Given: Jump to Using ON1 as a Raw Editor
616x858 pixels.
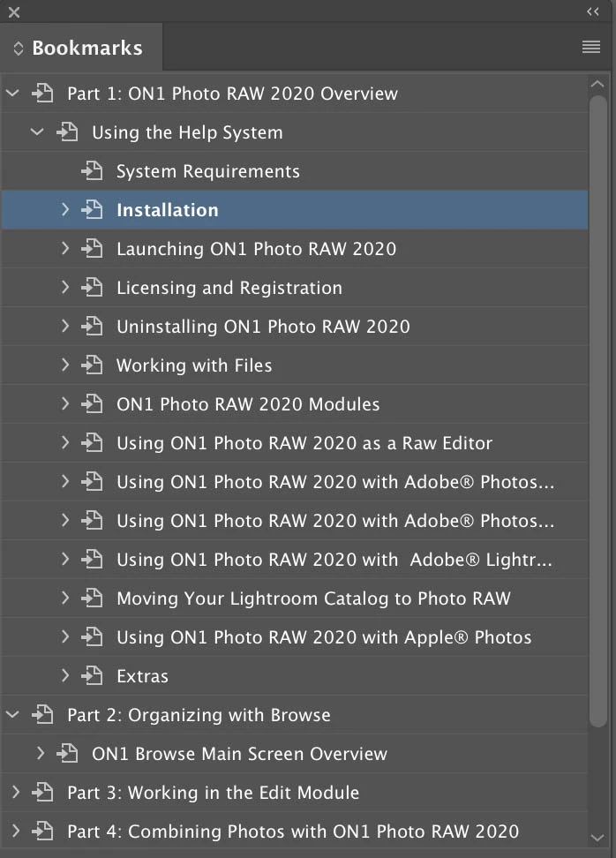Looking at the screenshot, I should [304, 443].
